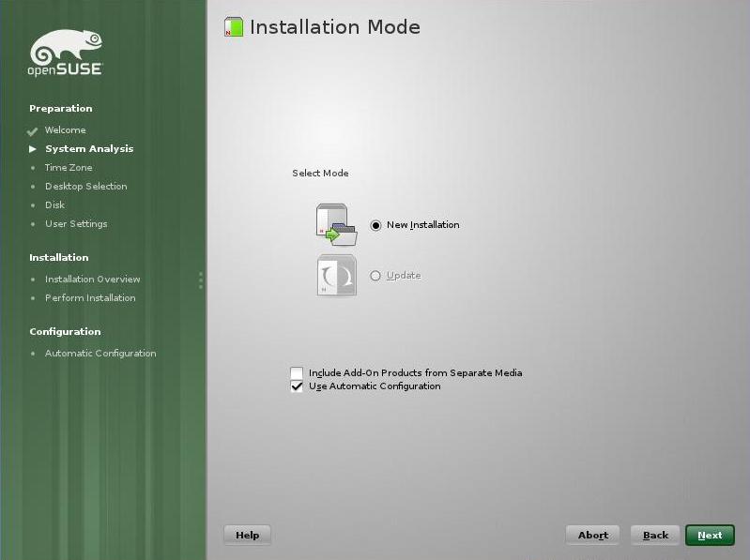Screen dimensions: 750x560
Task: Click the Automatic Configuration step
Action: coord(100,353)
